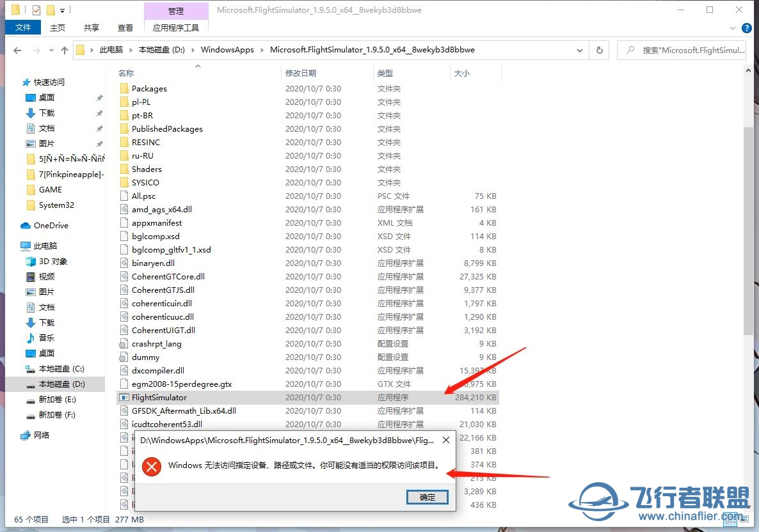Open 网络 in the navigation pane
Viewport: 759px width, 532px height.
41,435
